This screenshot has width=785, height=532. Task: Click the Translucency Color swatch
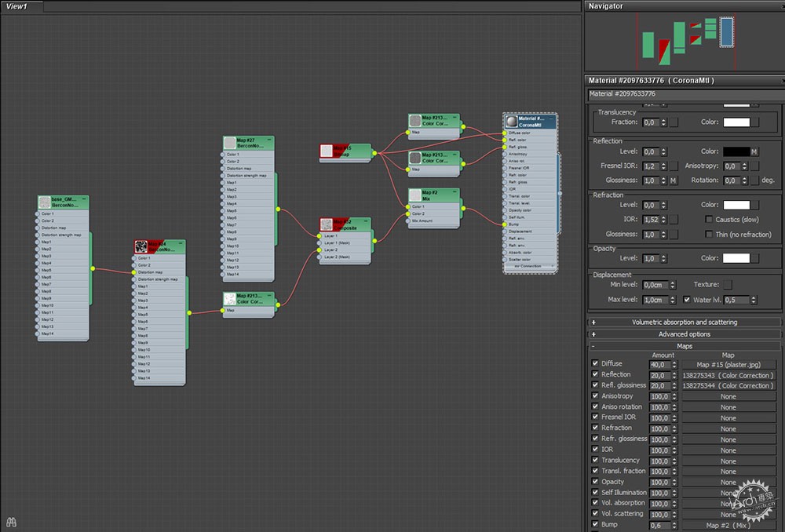coord(736,122)
